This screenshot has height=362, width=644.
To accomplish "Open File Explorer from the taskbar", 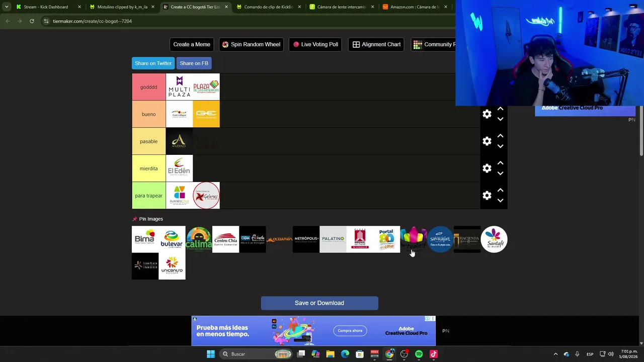I will pyautogui.click(x=330, y=354).
